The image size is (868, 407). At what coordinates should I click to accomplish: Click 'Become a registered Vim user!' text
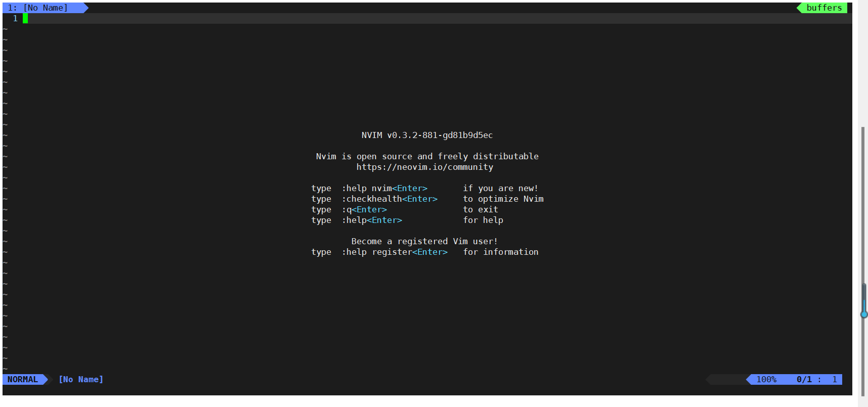click(424, 241)
